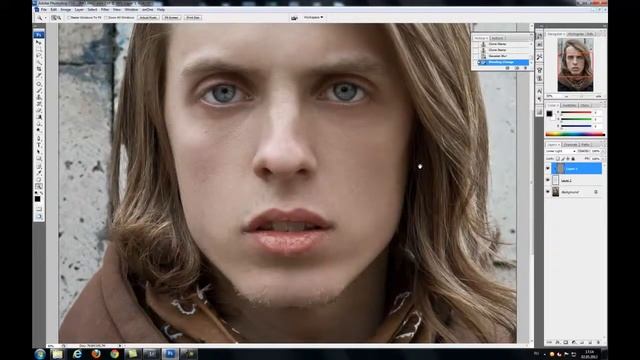The height and width of the screenshot is (360, 640).
Task: Click the Zoom In icon in options bar
Action: pyautogui.click(x=54, y=18)
